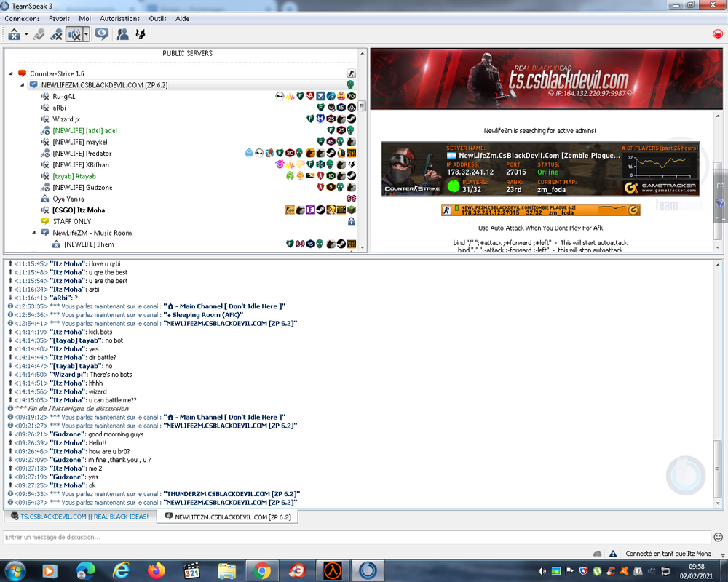Select user [NEWLIFE] Predator
This screenshot has width=728, height=582.
82,154
